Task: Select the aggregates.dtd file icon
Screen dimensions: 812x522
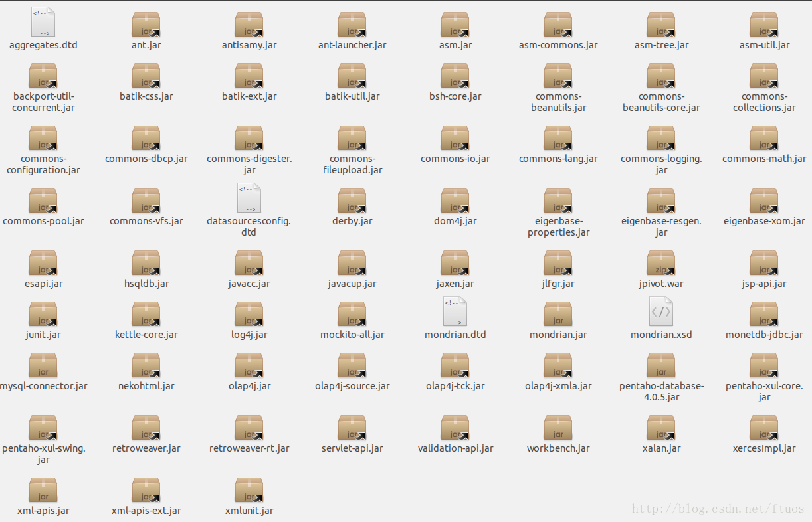Action: (43, 22)
